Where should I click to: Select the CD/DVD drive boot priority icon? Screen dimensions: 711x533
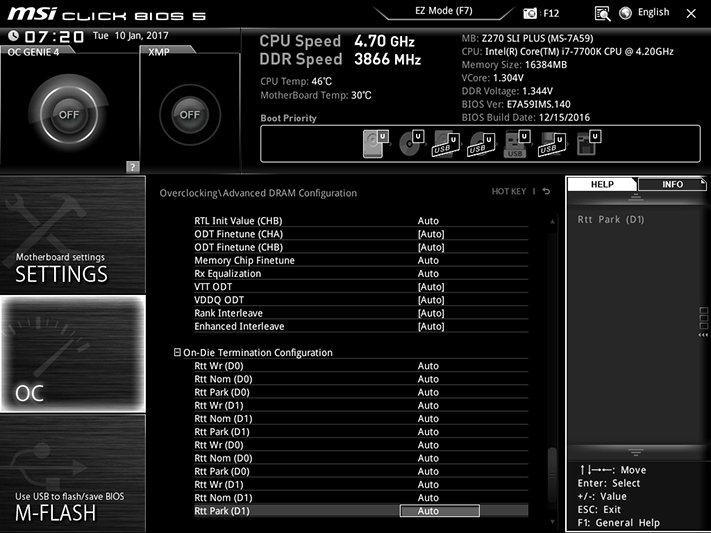click(411, 143)
